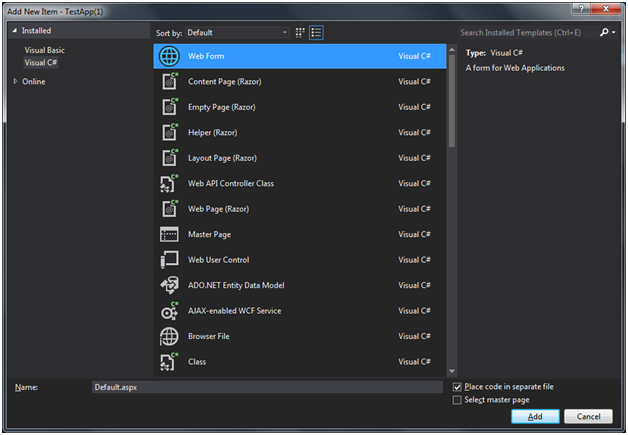Select the Web Form template icon
This screenshot has width=628, height=435.
tap(169, 56)
